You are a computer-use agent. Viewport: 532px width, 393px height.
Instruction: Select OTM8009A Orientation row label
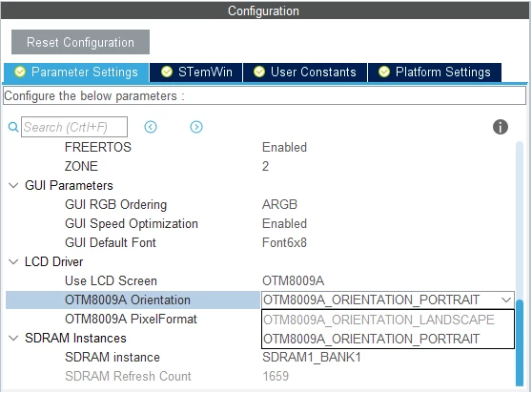click(x=133, y=300)
